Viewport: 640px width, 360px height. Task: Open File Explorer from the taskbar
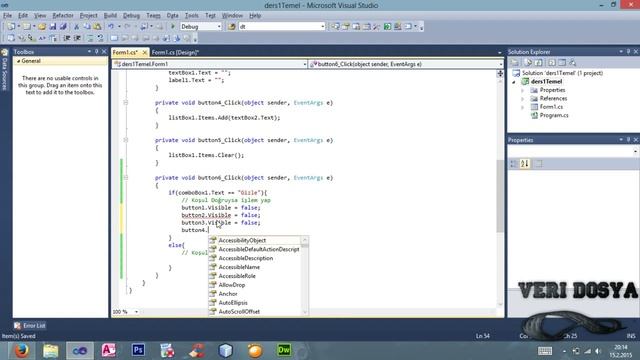[51, 351]
